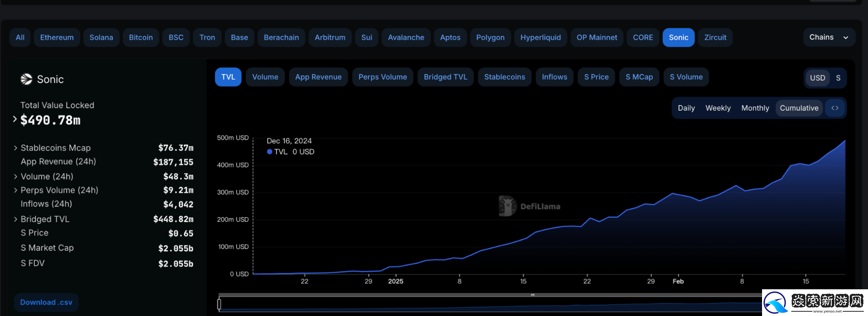The image size is (868, 316).
Task: Toggle the S Price chart series
Action: point(596,77)
